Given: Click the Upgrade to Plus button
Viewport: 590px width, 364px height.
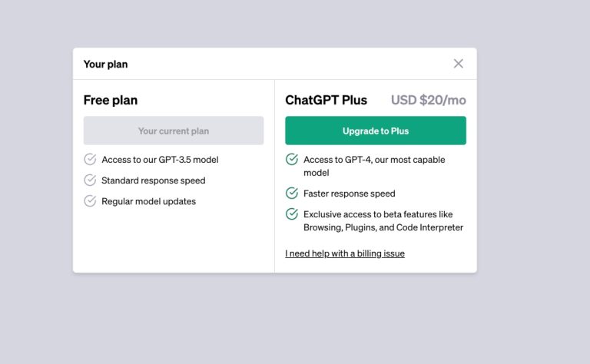Looking at the screenshot, I should point(376,131).
